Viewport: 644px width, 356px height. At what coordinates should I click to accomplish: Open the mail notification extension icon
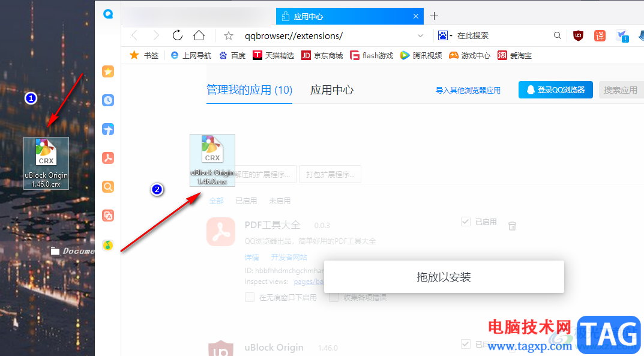click(x=622, y=36)
